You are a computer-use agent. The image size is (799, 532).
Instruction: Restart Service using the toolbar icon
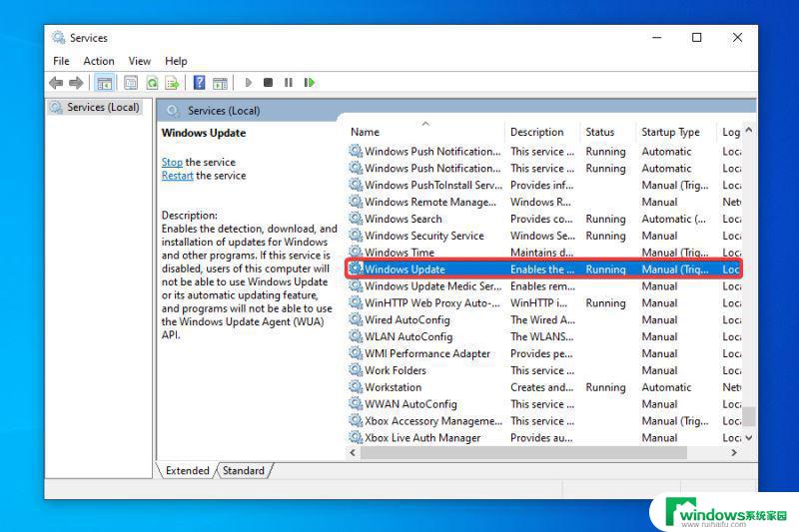(x=310, y=83)
